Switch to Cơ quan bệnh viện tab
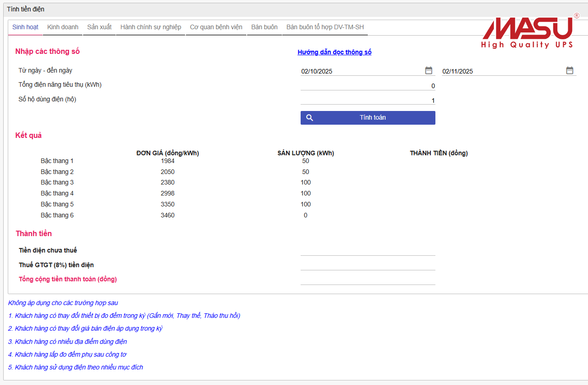This screenshot has width=588, height=385. coord(216,27)
